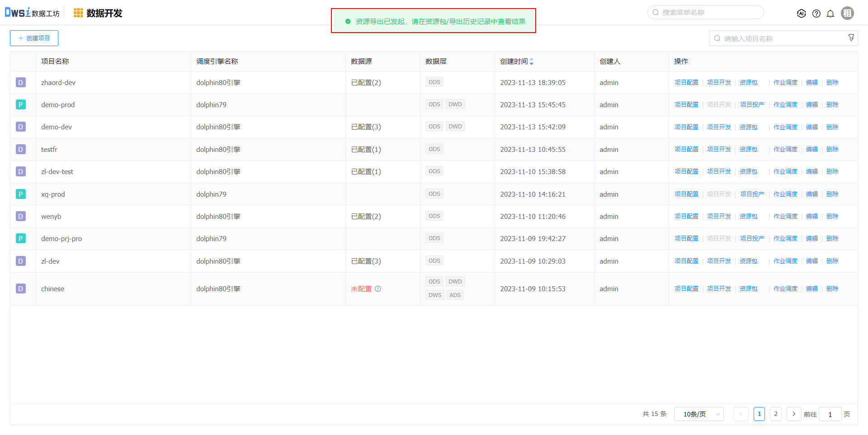868x435 pixels.
Task: Click the jump-to-page number input
Action: pyautogui.click(x=830, y=414)
